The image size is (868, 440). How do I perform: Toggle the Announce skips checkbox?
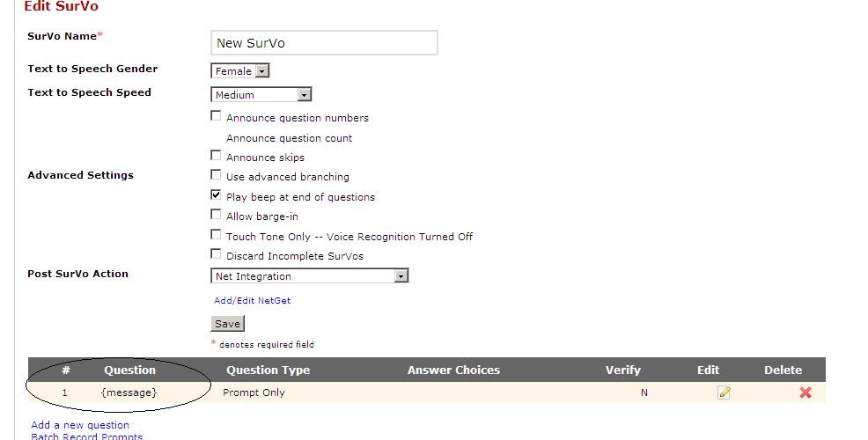(217, 156)
